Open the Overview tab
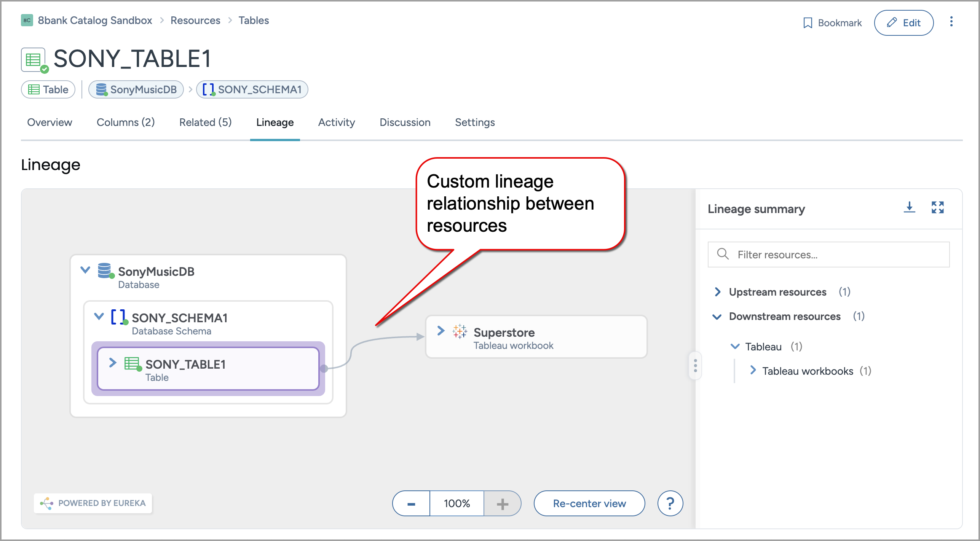The height and width of the screenshot is (541, 980). point(49,122)
